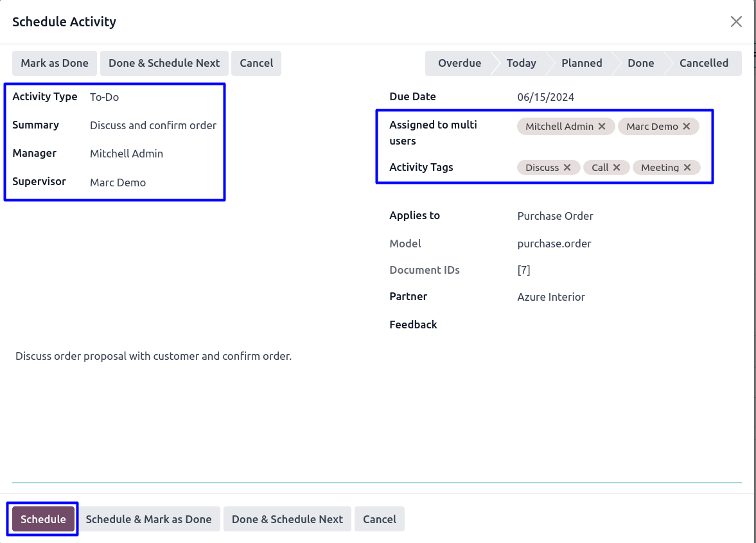
Task: Delete the Meeting activity tag
Action: pos(687,168)
